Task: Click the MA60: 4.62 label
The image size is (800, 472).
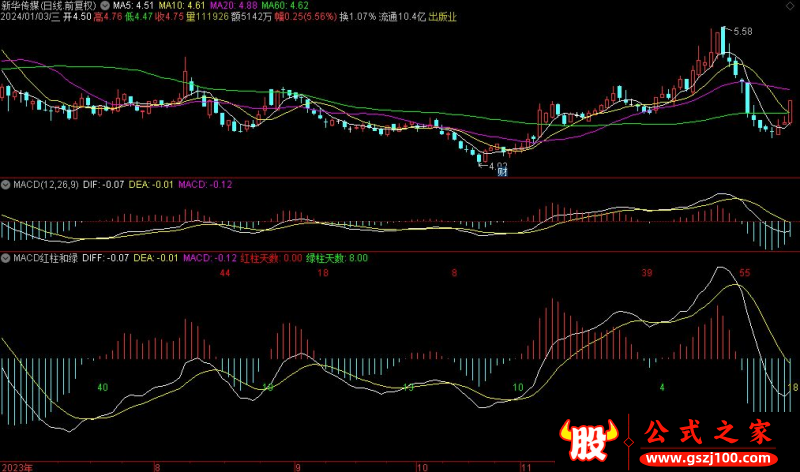Action: pyautogui.click(x=285, y=6)
